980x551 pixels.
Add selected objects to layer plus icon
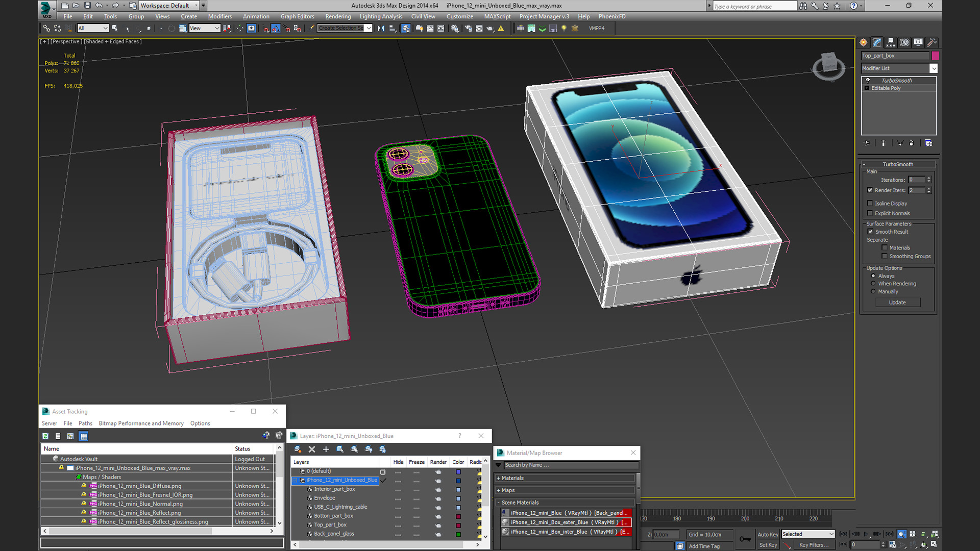point(326,449)
